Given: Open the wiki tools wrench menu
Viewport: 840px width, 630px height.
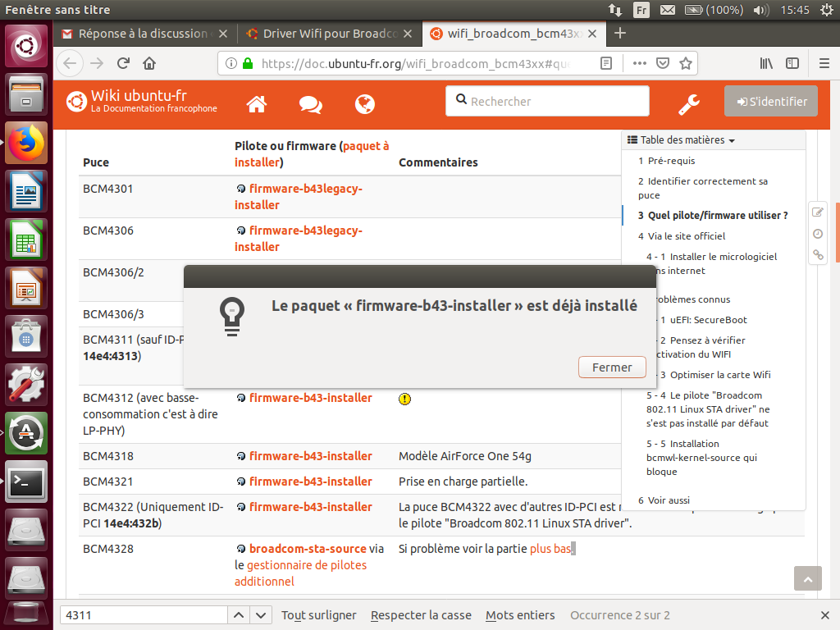Looking at the screenshot, I should (689, 104).
